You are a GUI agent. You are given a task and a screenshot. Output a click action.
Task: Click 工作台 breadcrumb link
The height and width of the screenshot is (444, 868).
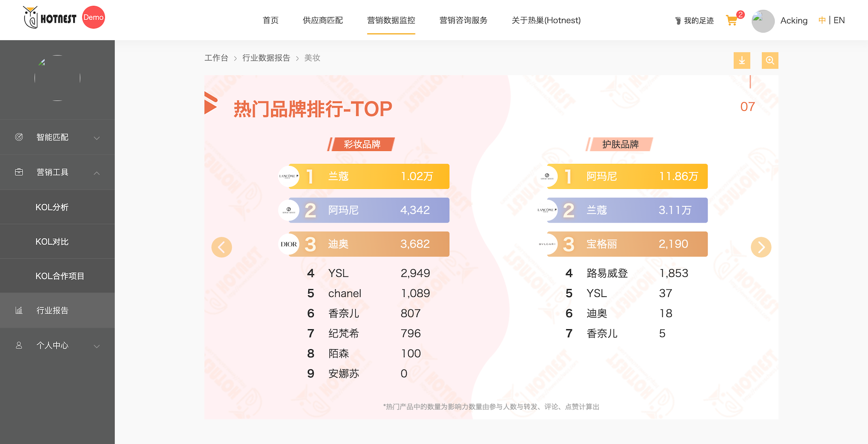pos(216,58)
